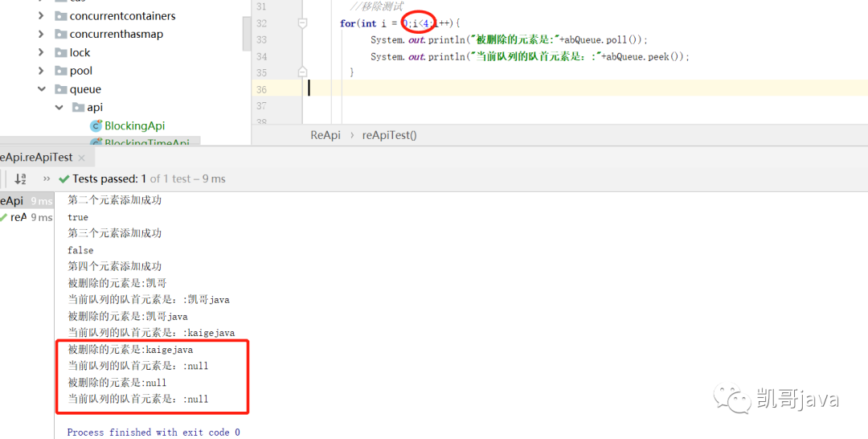This screenshot has width=868, height=439.
Task: Fold the for loop at line 32
Action: click(302, 23)
